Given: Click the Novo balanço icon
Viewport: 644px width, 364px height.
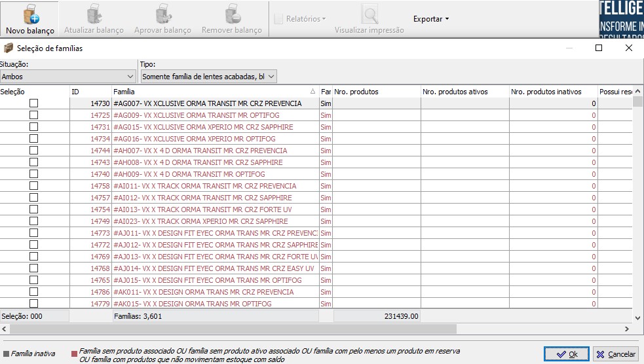Looking at the screenshot, I should coord(31,14).
